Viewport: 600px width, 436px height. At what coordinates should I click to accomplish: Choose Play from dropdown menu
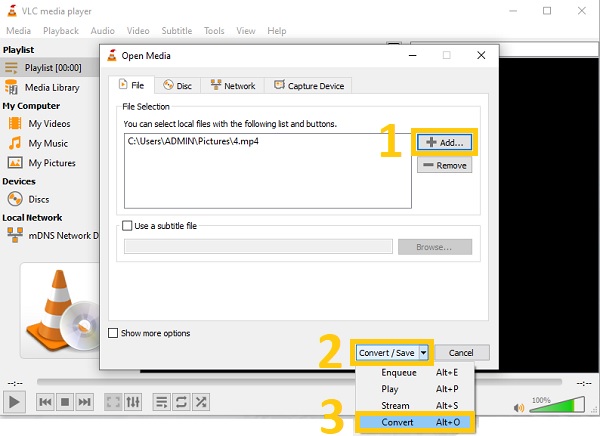pos(415,389)
